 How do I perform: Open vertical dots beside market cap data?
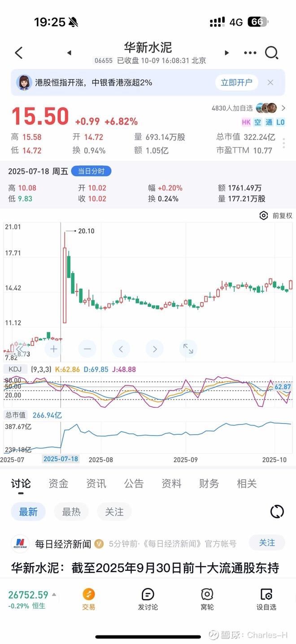pyautogui.click(x=284, y=144)
